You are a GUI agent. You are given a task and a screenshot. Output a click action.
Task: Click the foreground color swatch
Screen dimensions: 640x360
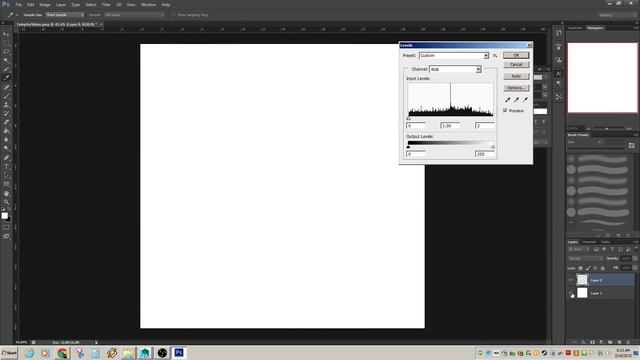point(4,216)
